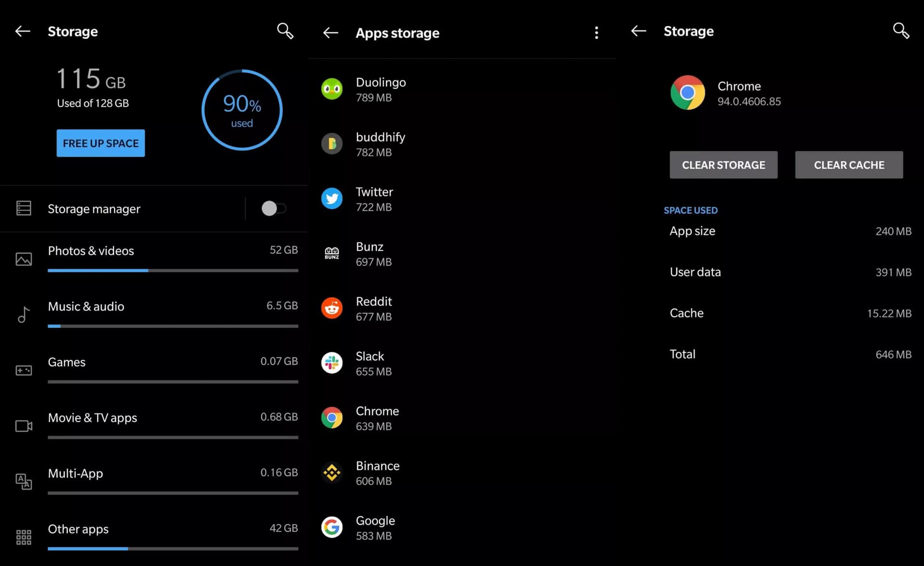
Task: Click CLEAR STORAGE for Chrome
Action: (723, 165)
